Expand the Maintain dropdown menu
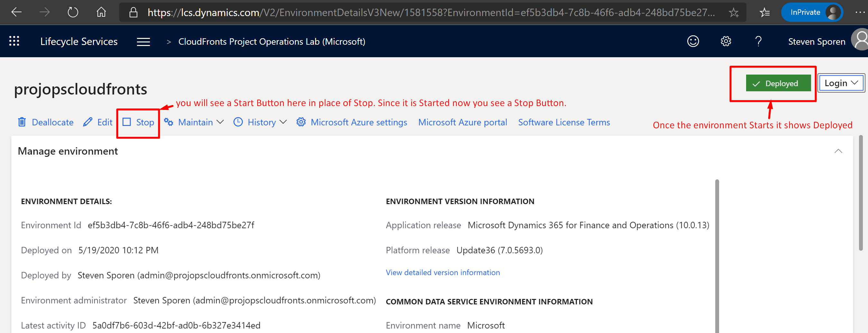The image size is (868, 333). [x=194, y=122]
